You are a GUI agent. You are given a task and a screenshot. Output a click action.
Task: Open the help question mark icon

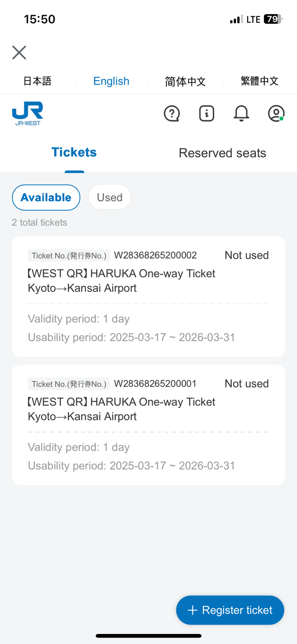click(x=172, y=114)
